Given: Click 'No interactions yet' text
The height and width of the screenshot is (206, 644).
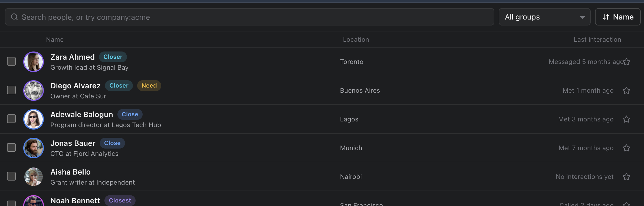Looking at the screenshot, I should point(584,177).
